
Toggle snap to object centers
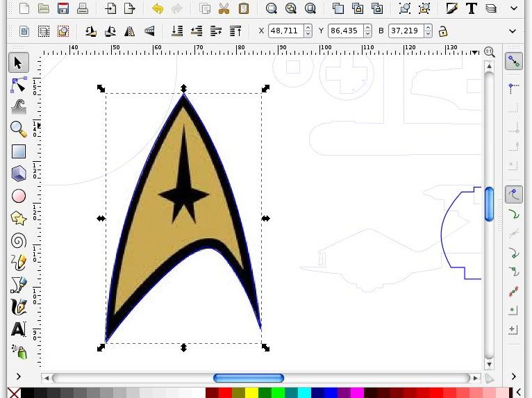click(514, 310)
